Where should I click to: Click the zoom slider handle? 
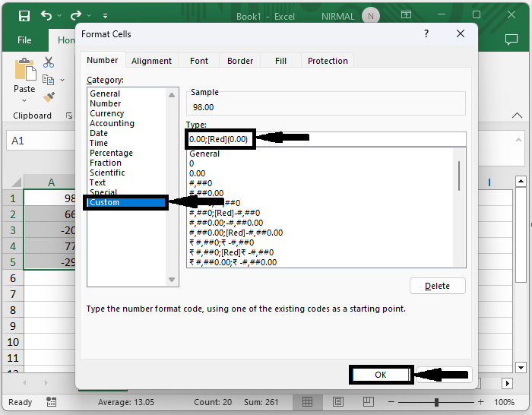pos(436,402)
